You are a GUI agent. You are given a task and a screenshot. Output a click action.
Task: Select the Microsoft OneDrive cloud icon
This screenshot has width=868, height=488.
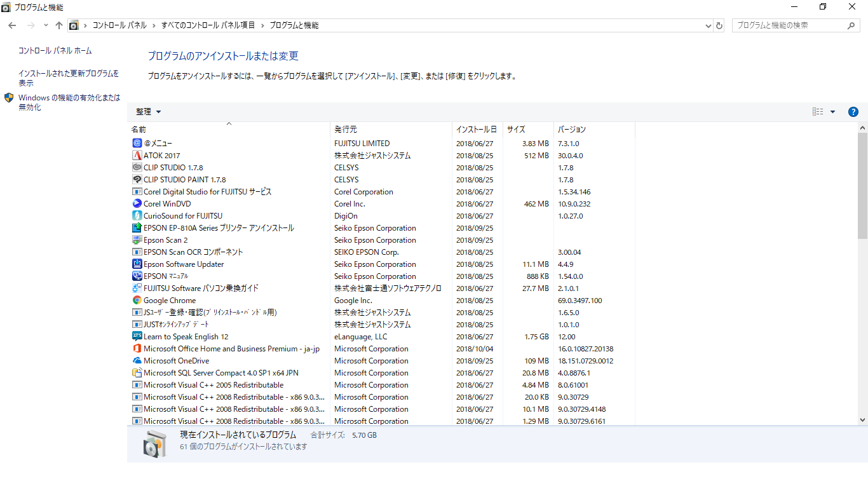(137, 361)
